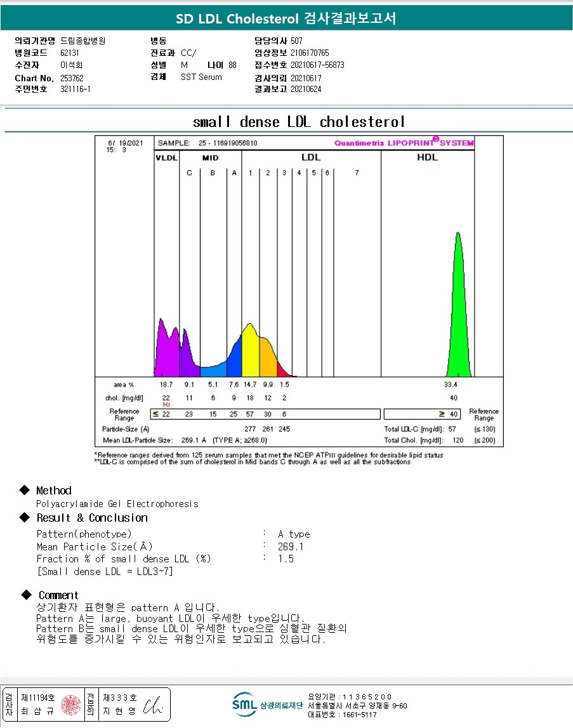The image size is (573, 728).
Task: Click the diamond bullet beside Result & Conclusion
Action: pos(24,517)
